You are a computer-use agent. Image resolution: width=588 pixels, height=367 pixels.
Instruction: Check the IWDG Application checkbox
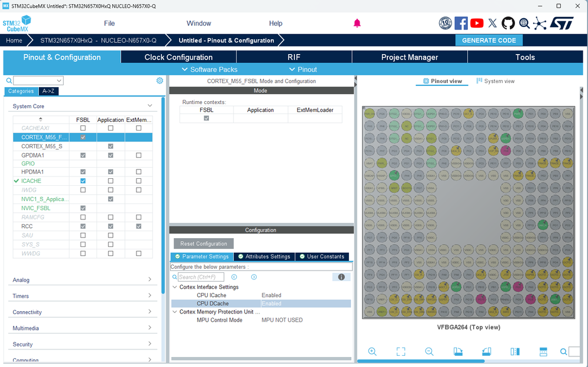(111, 190)
